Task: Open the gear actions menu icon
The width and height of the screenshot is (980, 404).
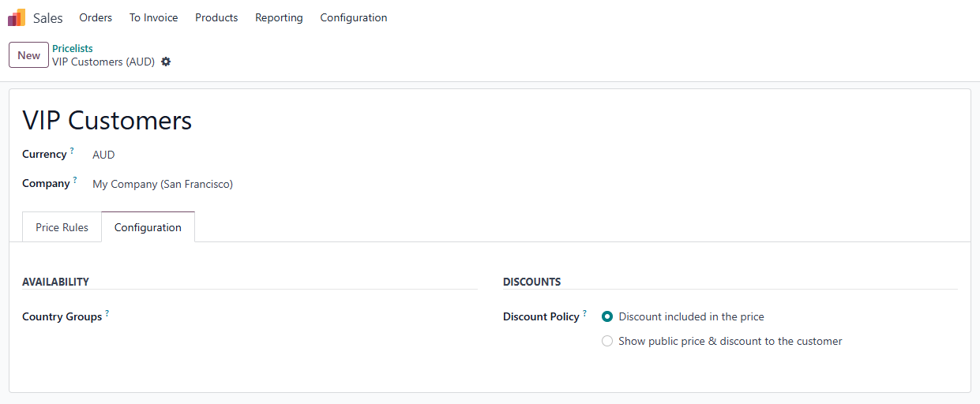Action: click(166, 62)
